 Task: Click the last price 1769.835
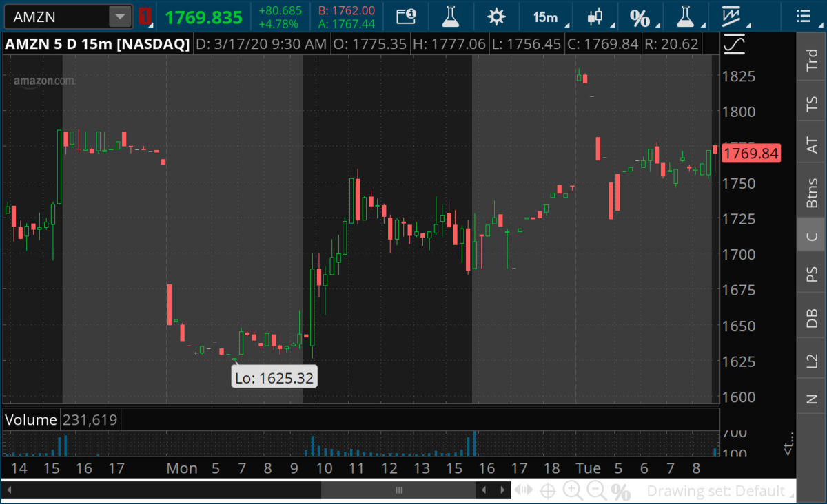[204, 17]
